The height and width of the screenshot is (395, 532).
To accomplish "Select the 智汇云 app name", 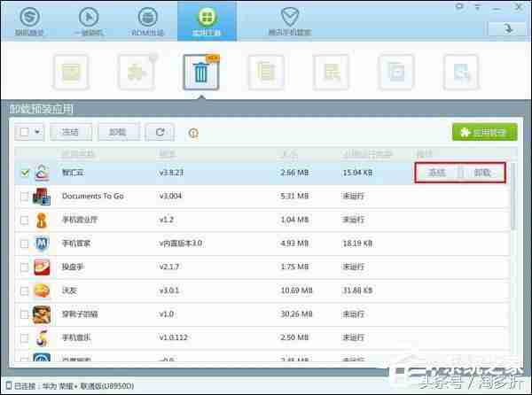I will (x=73, y=173).
